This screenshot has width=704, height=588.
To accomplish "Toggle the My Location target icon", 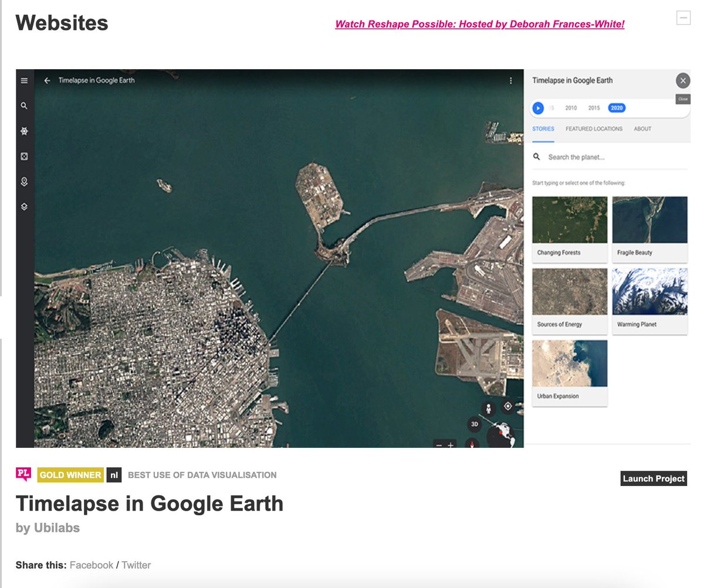I will (507, 406).
